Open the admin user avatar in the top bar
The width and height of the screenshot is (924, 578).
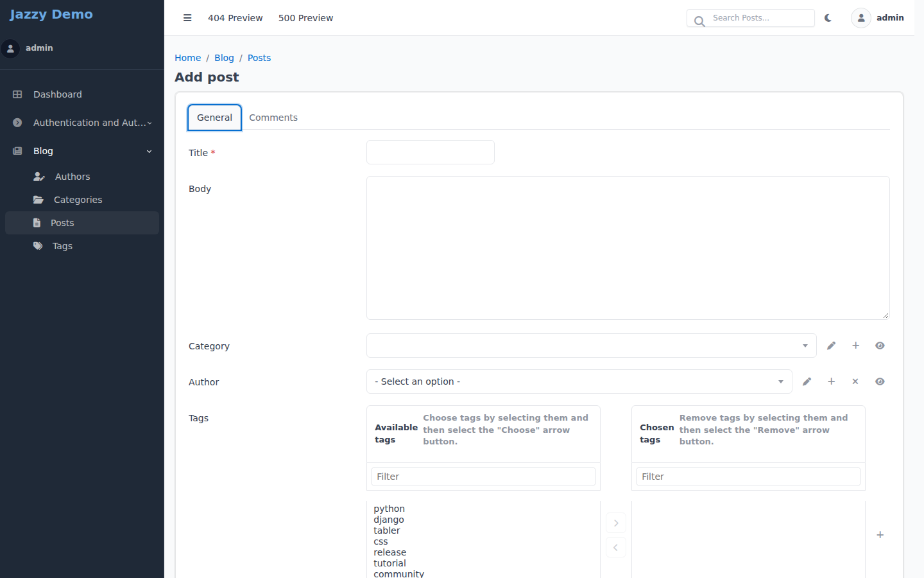pos(861,18)
